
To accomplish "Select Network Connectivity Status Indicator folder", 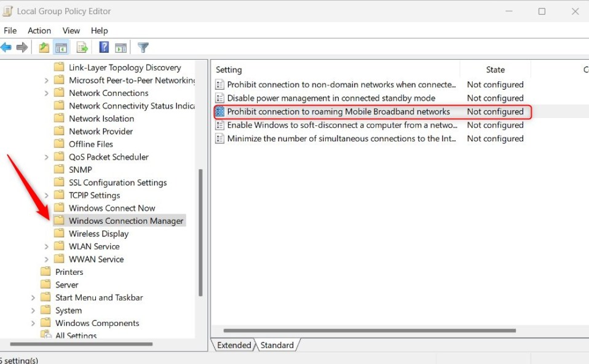I will point(132,106).
